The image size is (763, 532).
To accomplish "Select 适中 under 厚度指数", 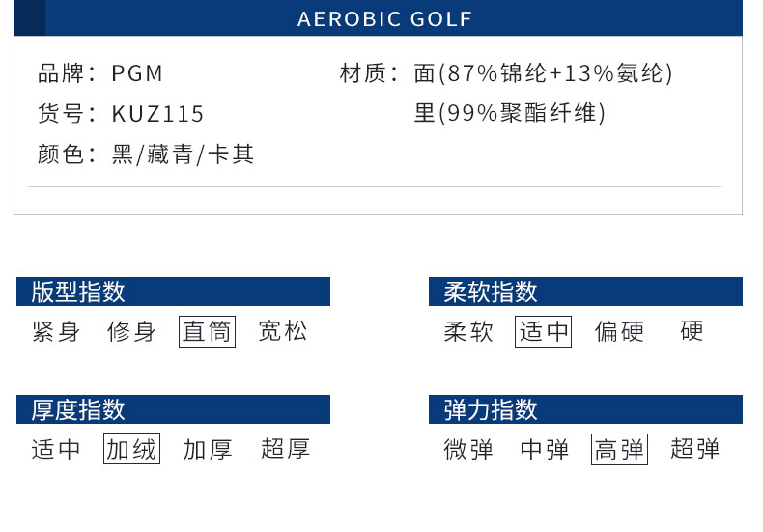I will pos(56,449).
